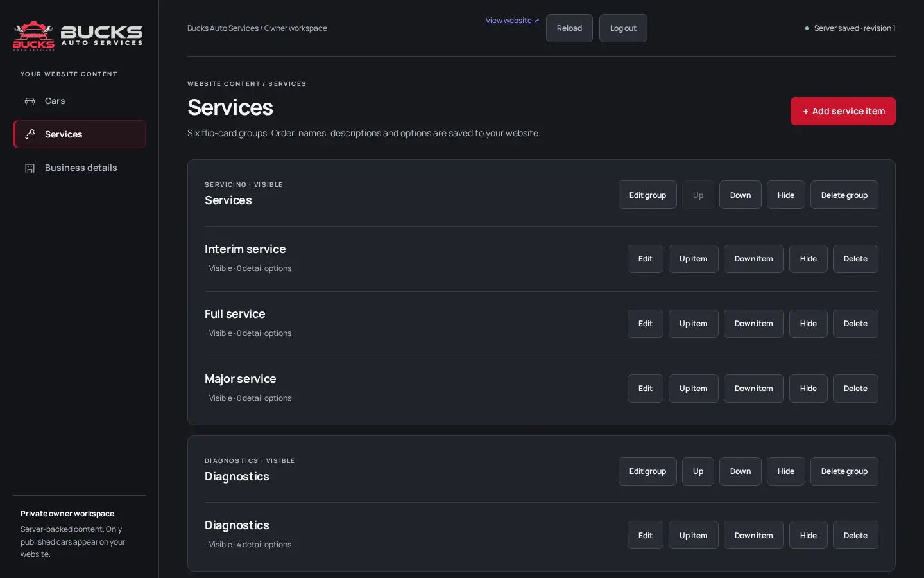Click the car icon beside Cars
The width and height of the screenshot is (924, 578).
30,101
